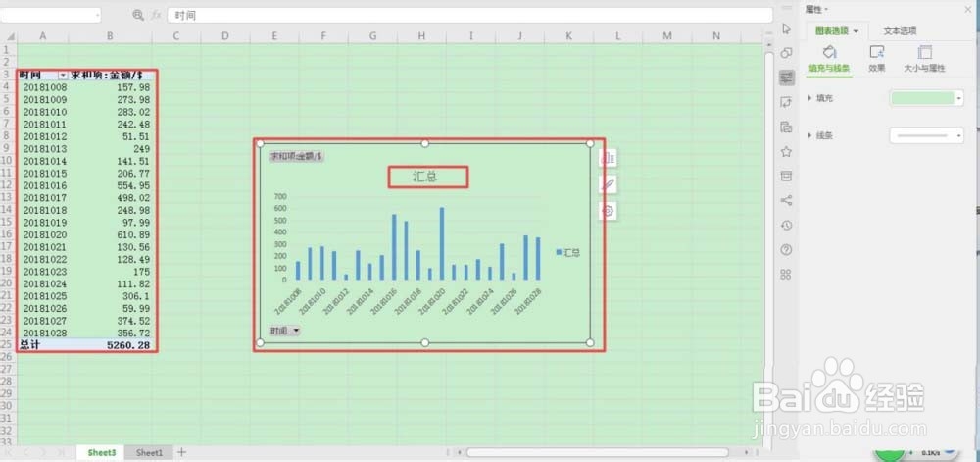
Task: Select column header C
Action: [176, 36]
